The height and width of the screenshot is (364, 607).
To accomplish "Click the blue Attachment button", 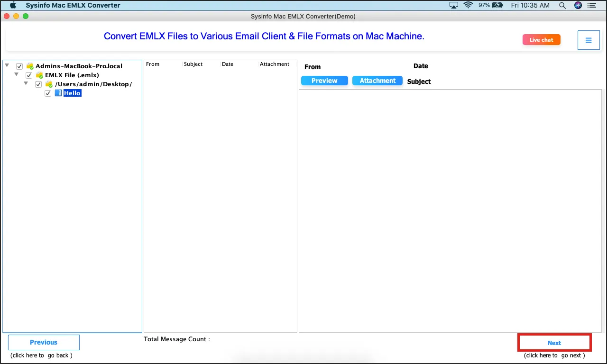I will pos(377,81).
